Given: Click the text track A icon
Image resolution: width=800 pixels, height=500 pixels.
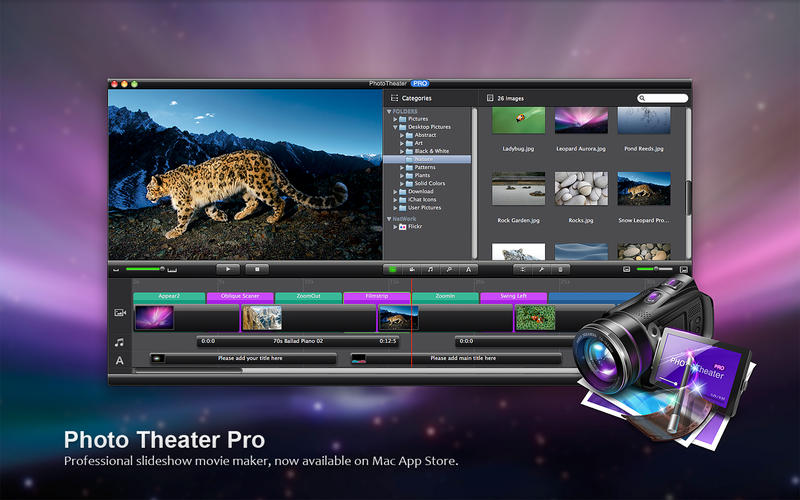Looking at the screenshot, I should tap(119, 361).
